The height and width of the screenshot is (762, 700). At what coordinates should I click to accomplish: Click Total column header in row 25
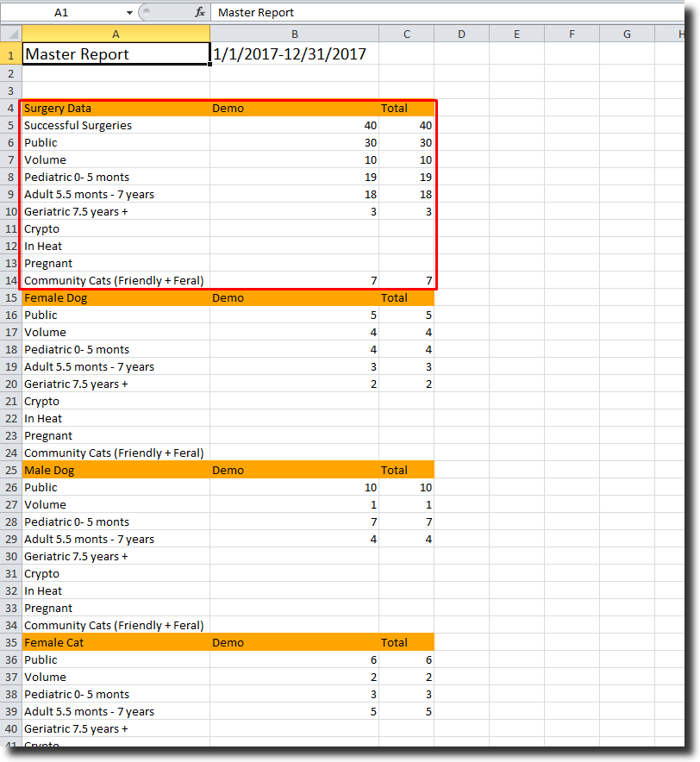[x=406, y=470]
